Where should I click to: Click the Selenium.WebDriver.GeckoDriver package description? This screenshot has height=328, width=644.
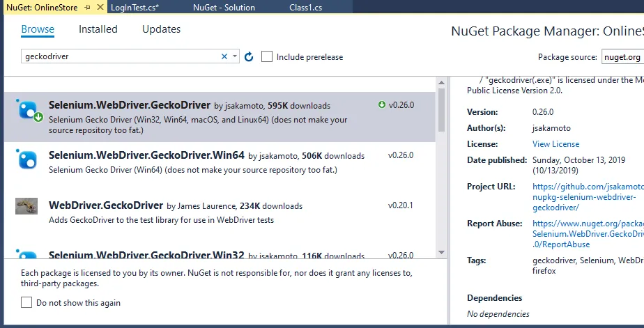point(198,125)
